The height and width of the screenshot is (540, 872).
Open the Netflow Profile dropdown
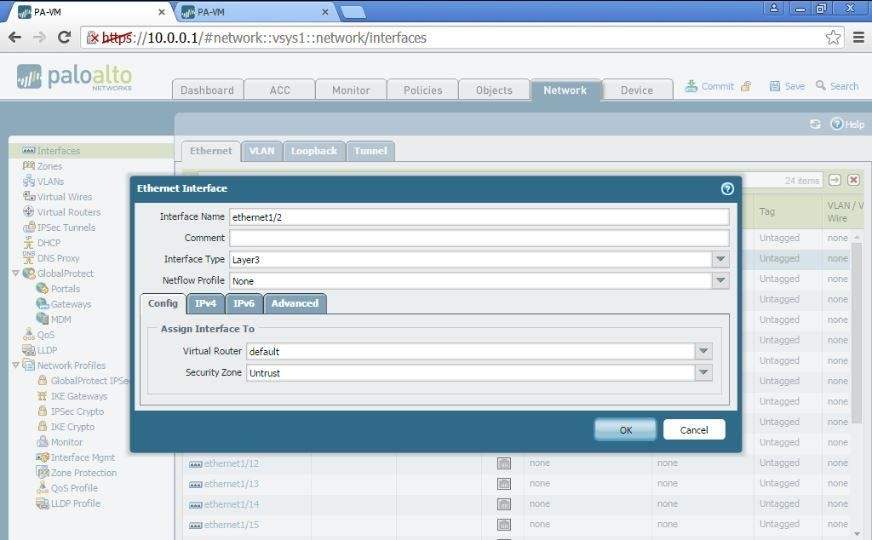click(720, 281)
